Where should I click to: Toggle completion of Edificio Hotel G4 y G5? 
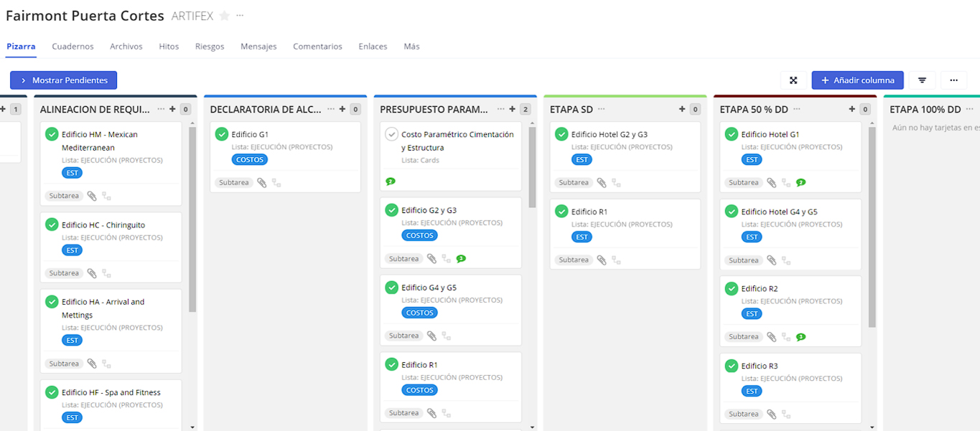click(x=731, y=212)
